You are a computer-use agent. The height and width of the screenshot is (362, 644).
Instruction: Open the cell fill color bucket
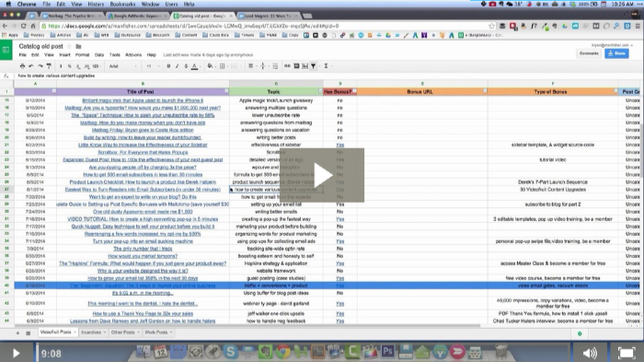click(211, 65)
